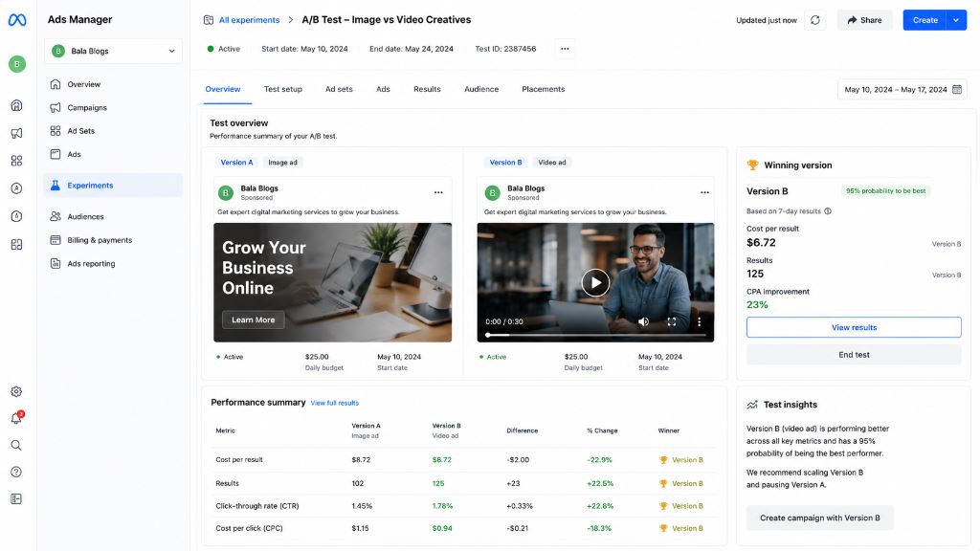Switch to the Audience tab
The height and width of the screenshot is (551, 980).
click(x=481, y=89)
